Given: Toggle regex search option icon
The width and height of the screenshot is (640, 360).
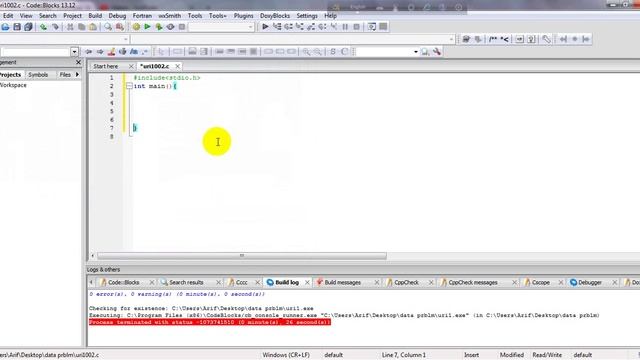Looking at the screenshot, I should 145,52.
